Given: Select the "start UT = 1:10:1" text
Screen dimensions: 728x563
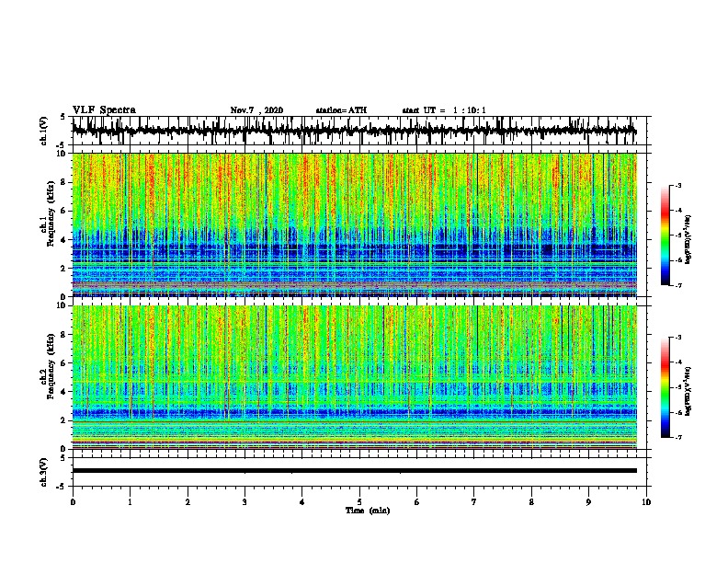Looking at the screenshot, I should pos(444,110).
